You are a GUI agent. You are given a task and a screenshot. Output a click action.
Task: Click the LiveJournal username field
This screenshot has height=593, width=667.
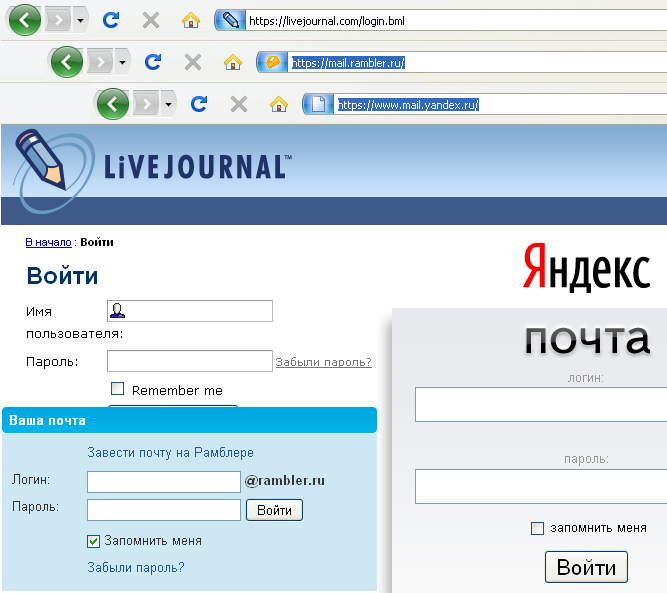point(190,311)
